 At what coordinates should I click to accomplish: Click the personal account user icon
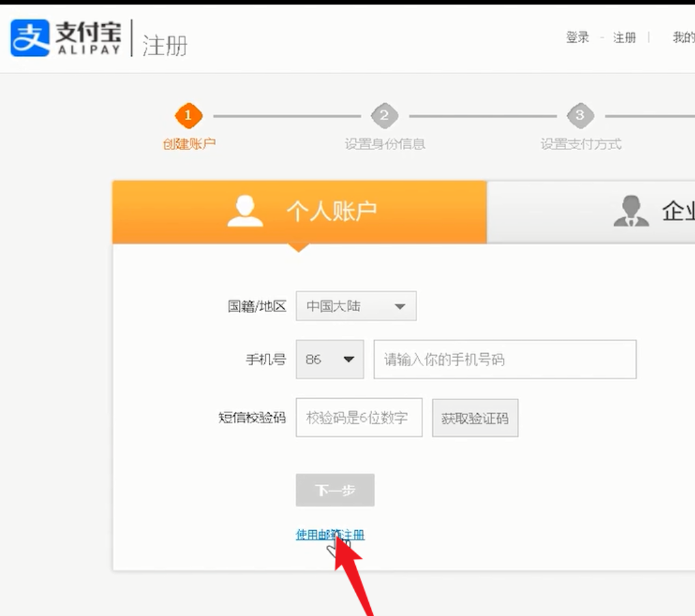(245, 211)
